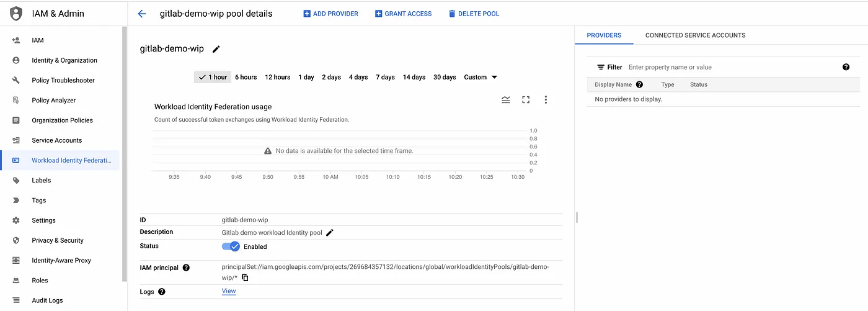Click the IAM add-person sidebar icon

click(x=16, y=40)
